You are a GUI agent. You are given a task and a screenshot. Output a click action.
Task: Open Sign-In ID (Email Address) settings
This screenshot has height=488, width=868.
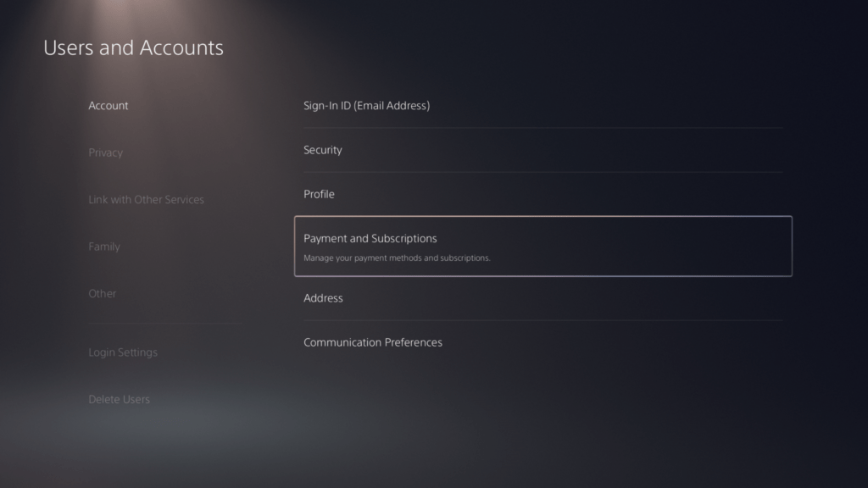tap(366, 105)
